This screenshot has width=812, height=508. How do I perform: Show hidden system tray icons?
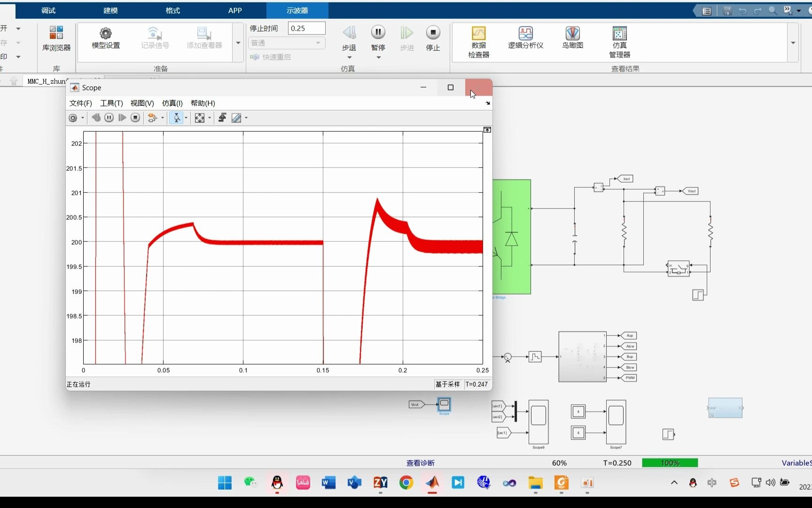[674, 483]
